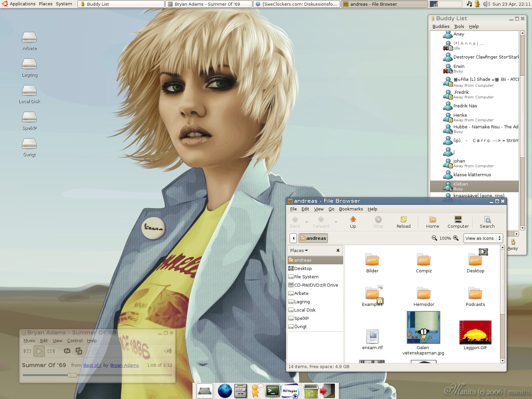Select the Lejjjjjon.GIF thumbnail
The image size is (532, 399).
[475, 332]
